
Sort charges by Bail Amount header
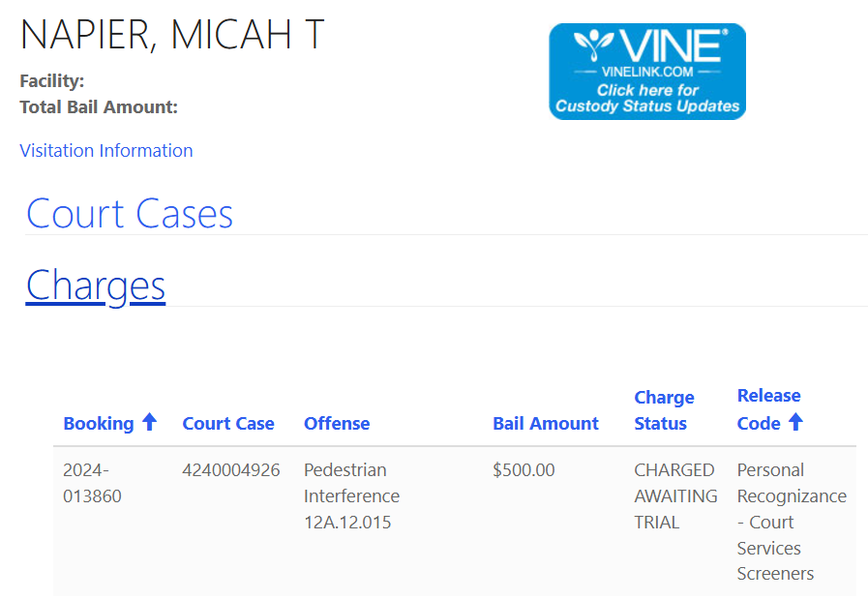[x=546, y=423]
